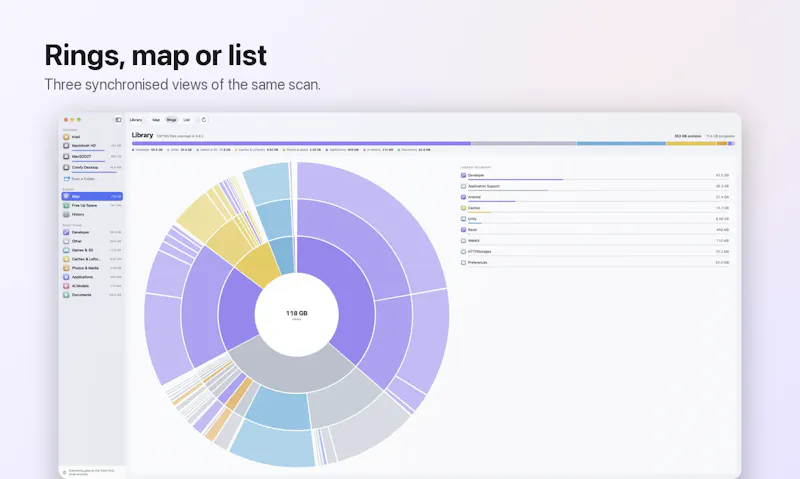Click the Free Up Space green icon
This screenshot has width=800, height=479.
(66, 205)
